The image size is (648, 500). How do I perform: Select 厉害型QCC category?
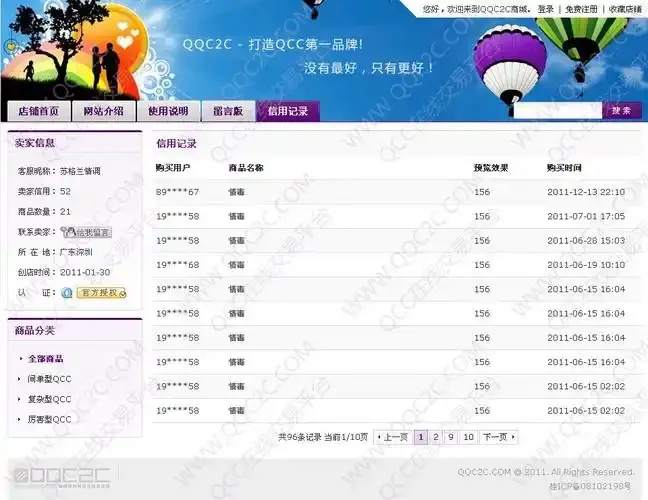point(49,419)
